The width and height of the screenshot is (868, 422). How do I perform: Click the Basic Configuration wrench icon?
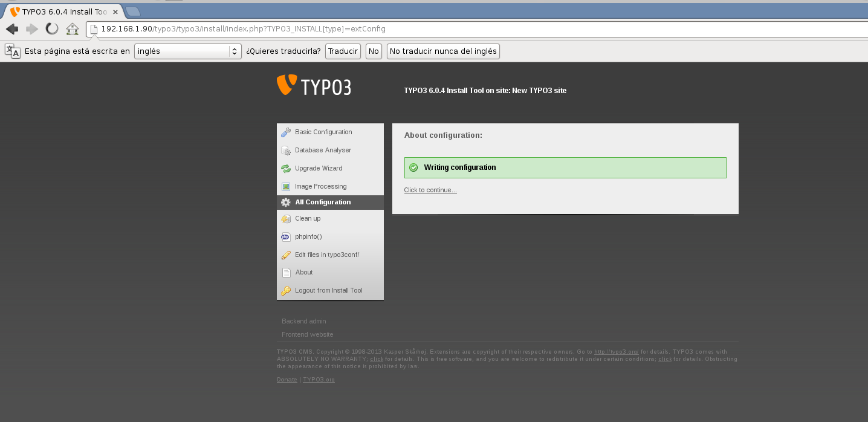click(x=286, y=132)
